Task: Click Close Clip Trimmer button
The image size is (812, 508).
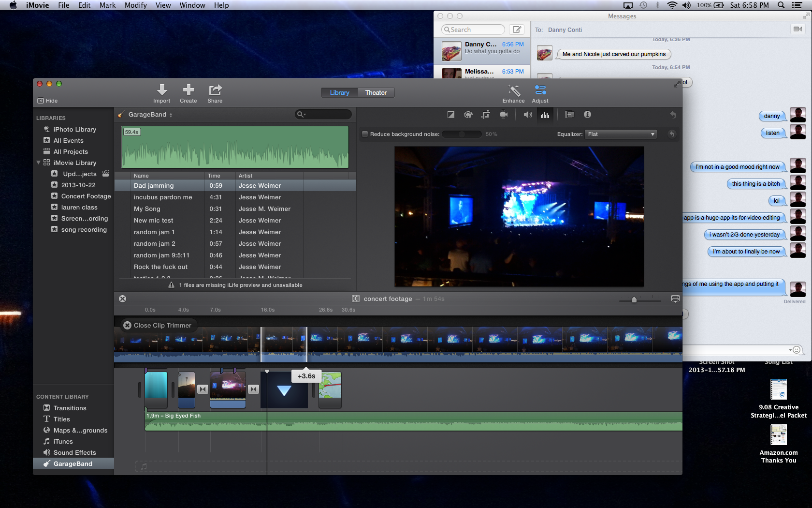Action: coord(158,326)
